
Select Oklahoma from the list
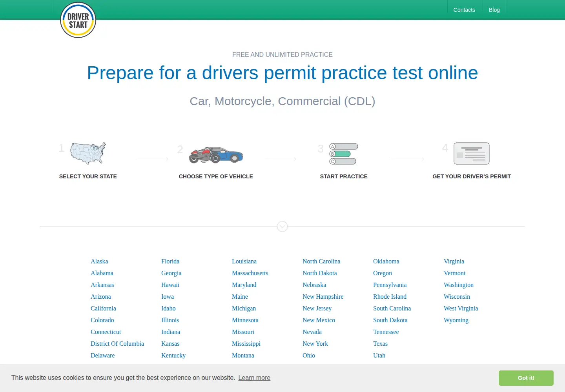coord(386,261)
